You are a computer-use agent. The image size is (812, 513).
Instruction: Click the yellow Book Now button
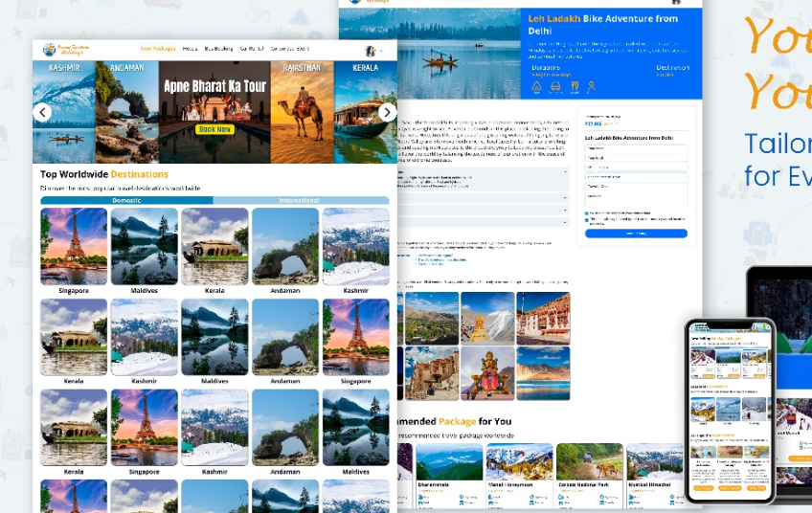(214, 129)
